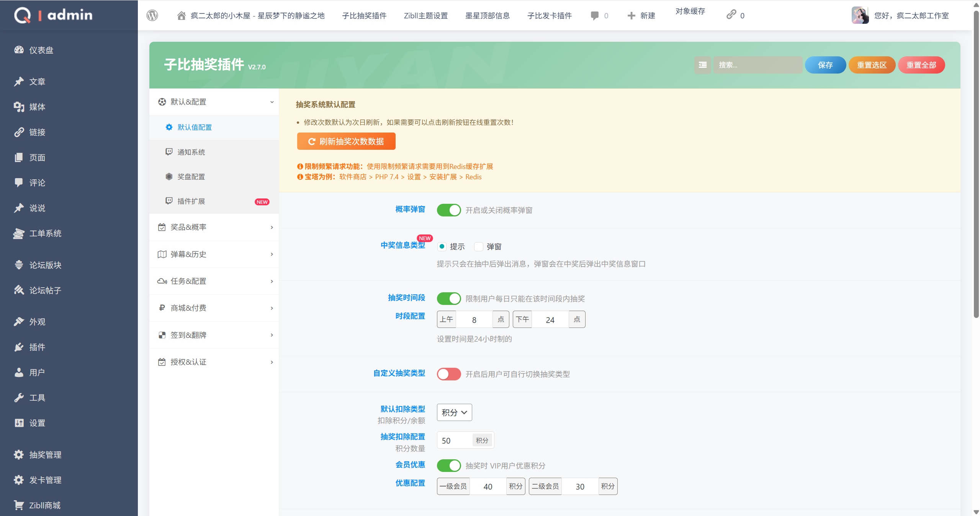The image size is (980, 516).
Task: Open the 默认扣除类型 积分 dropdown
Action: point(454,412)
